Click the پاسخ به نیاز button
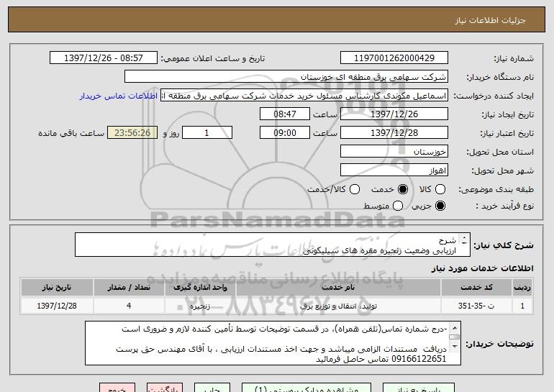Screen dimensions: 554x392 [x=418, y=388]
